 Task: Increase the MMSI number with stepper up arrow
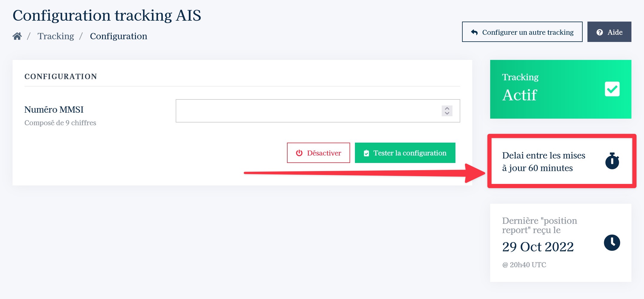[447, 108]
